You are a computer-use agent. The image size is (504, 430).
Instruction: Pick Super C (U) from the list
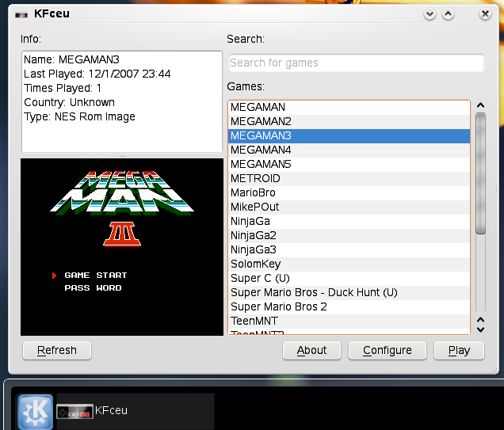point(349,279)
